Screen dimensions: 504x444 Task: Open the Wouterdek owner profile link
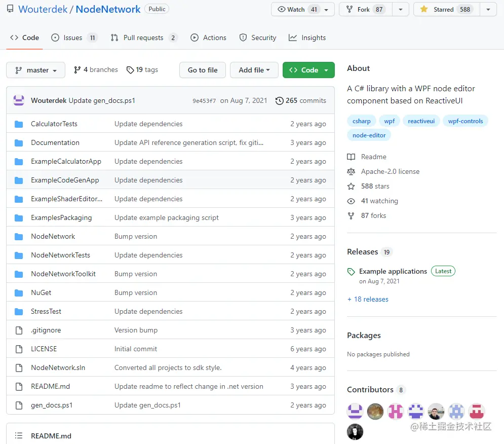43,9
